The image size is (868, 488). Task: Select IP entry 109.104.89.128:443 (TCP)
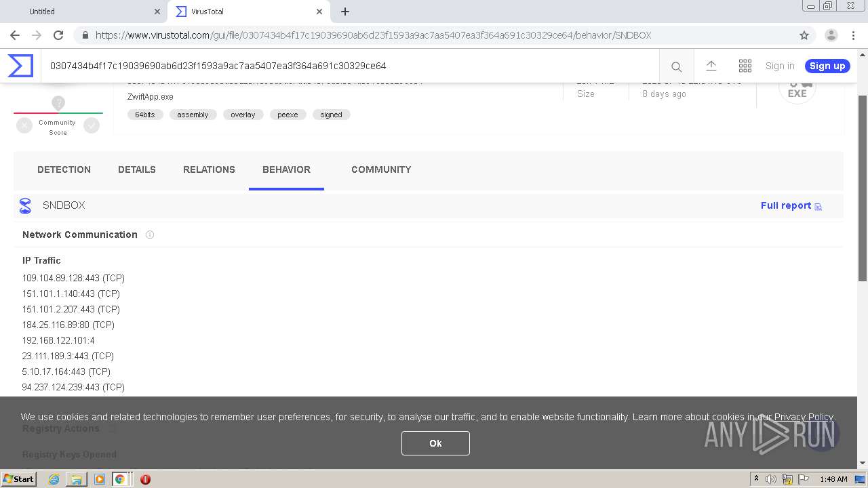(73, 278)
